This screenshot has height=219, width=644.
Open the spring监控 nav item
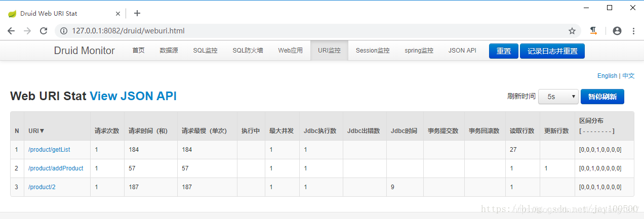[419, 51]
